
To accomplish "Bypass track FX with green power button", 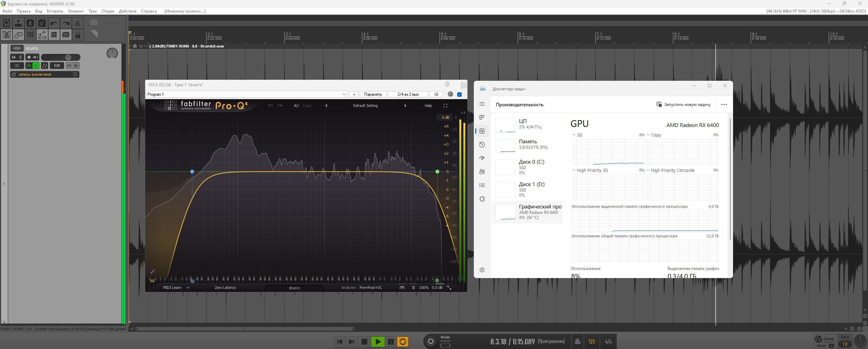I will pos(36,66).
